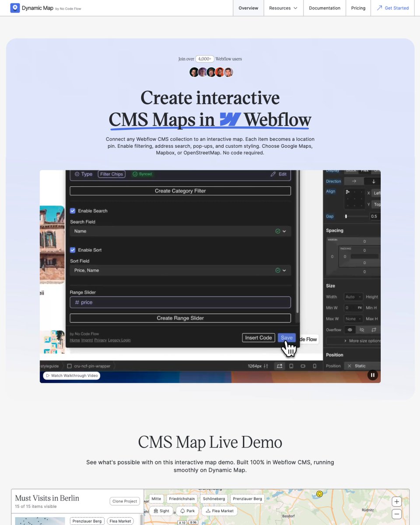Click the green Synced status badge
420x525 pixels.
pyautogui.click(x=143, y=174)
